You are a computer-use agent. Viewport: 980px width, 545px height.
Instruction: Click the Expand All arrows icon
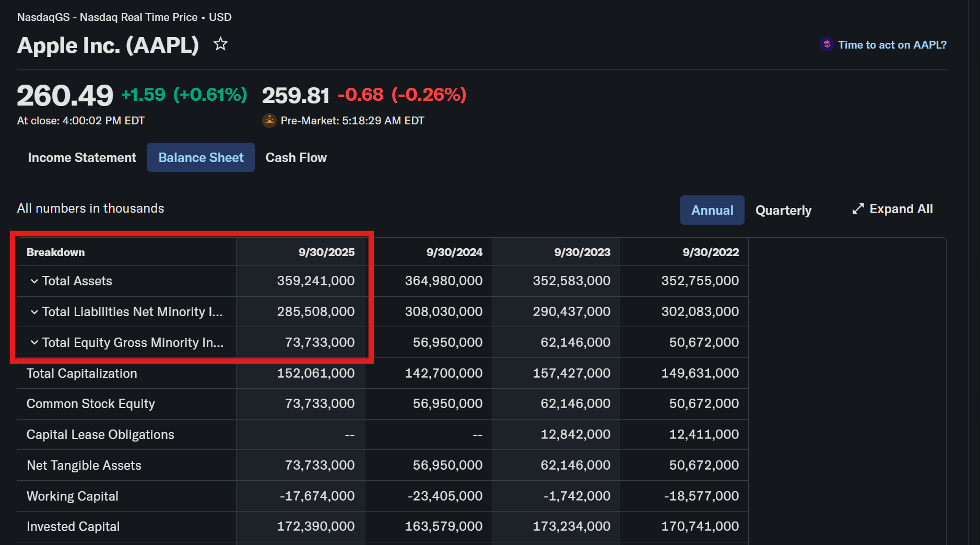(858, 209)
